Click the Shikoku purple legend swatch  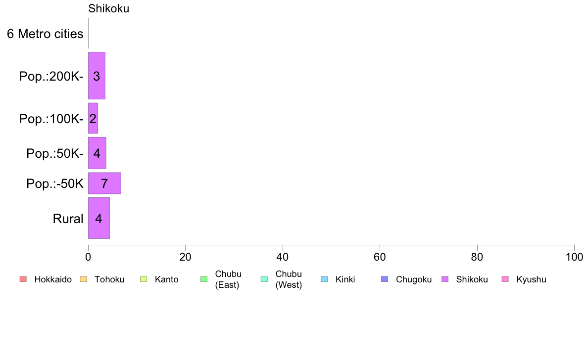pyautogui.click(x=445, y=279)
